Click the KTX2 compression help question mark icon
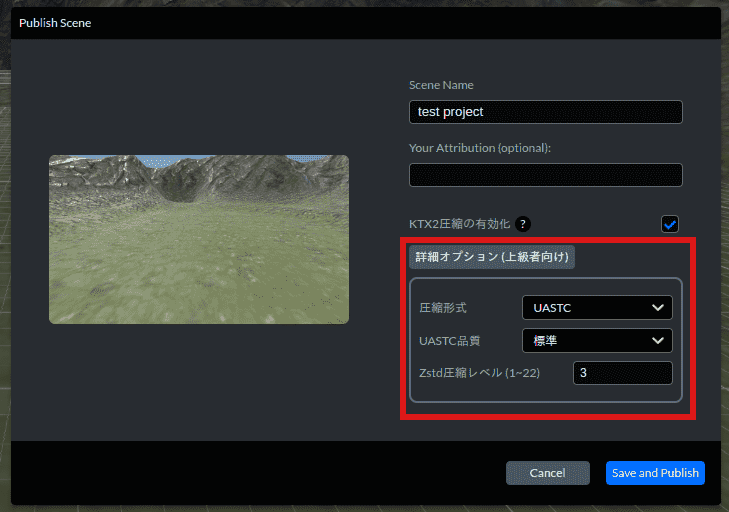This screenshot has width=729, height=512. coord(523,224)
